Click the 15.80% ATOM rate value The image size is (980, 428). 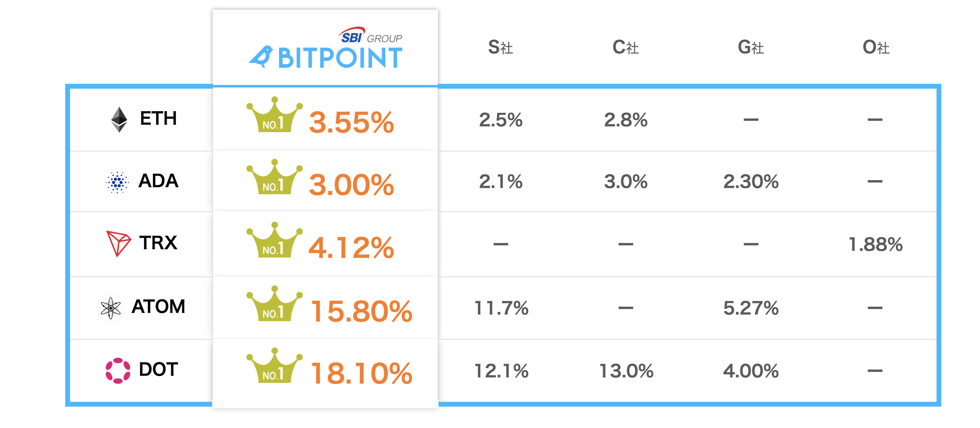[362, 312]
